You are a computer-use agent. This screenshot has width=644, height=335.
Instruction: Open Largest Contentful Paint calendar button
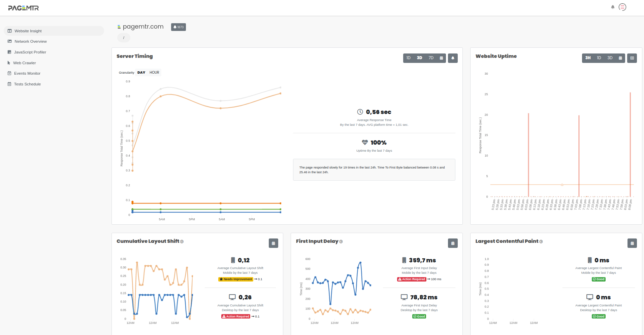pyautogui.click(x=632, y=243)
